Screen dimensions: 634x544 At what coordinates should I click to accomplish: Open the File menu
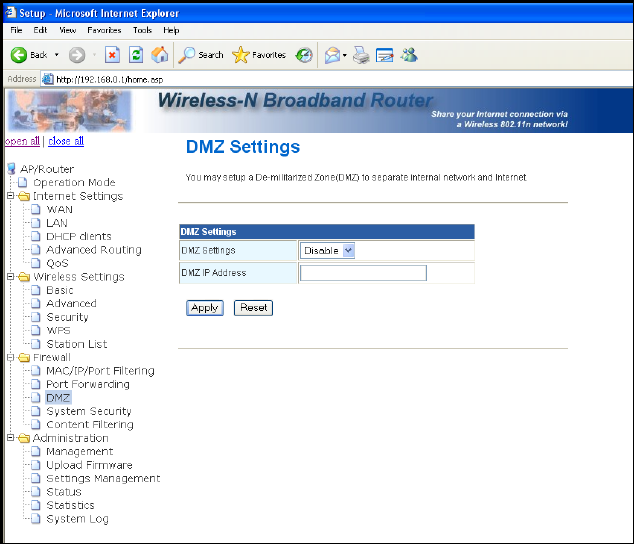(16, 30)
